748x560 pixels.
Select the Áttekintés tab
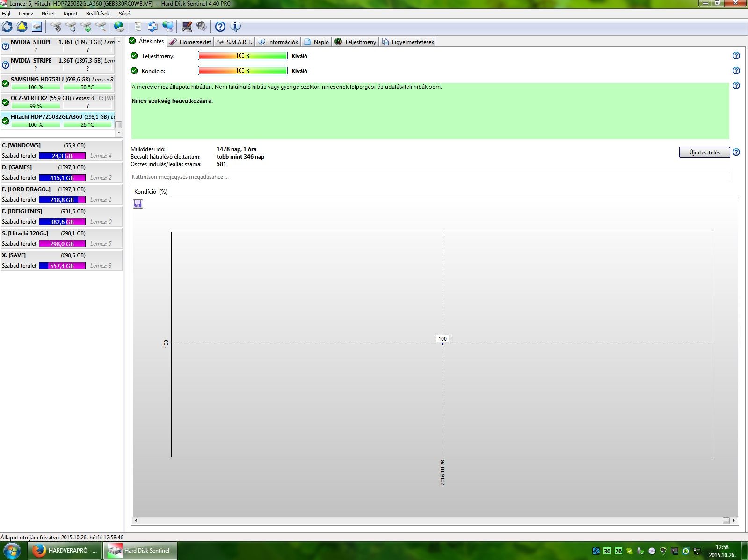[x=146, y=41]
